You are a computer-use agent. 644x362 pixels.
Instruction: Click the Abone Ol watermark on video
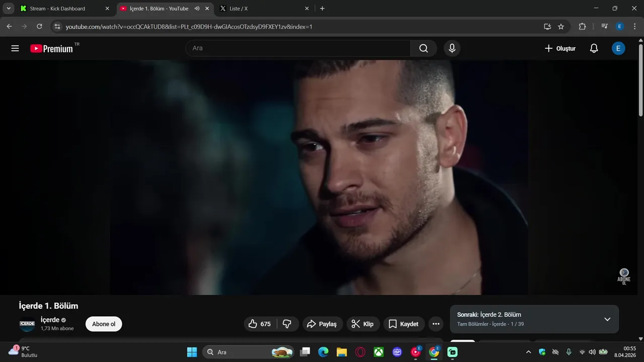[x=624, y=277]
